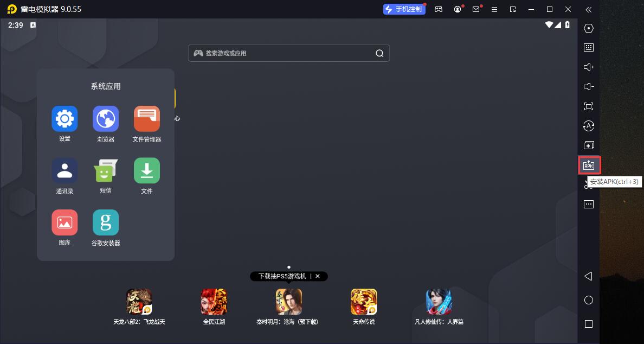This screenshot has height=344, width=644.
Task: Open the Install APK tool
Action: click(x=589, y=165)
